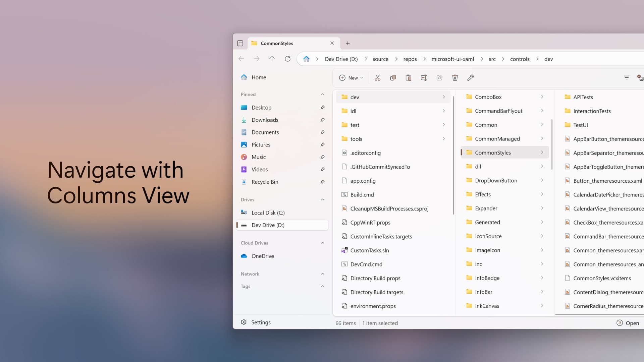The width and height of the screenshot is (644, 362).
Task: Open Properties with the wrench icon
Action: [x=470, y=77]
